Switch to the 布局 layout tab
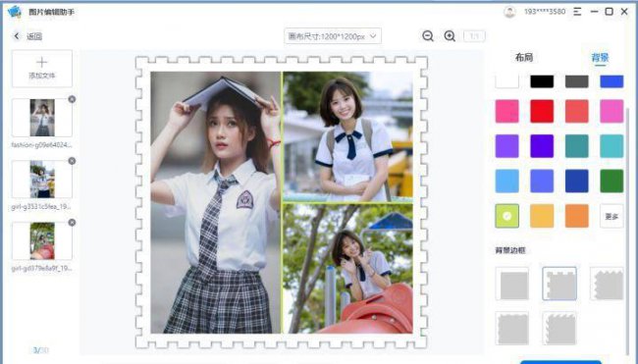 (524, 57)
